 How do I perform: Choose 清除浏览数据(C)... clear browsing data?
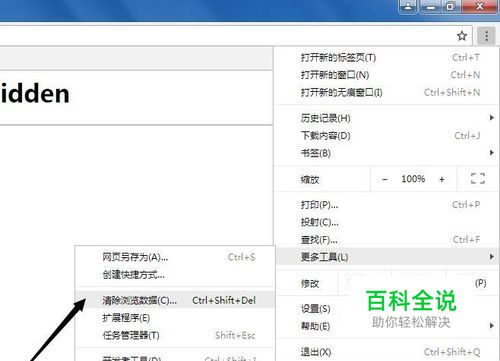[x=175, y=300]
